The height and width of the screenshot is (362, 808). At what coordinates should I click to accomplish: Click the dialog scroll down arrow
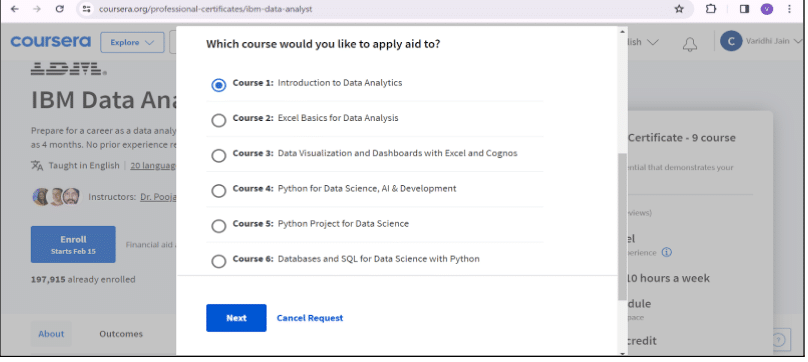click(622, 353)
